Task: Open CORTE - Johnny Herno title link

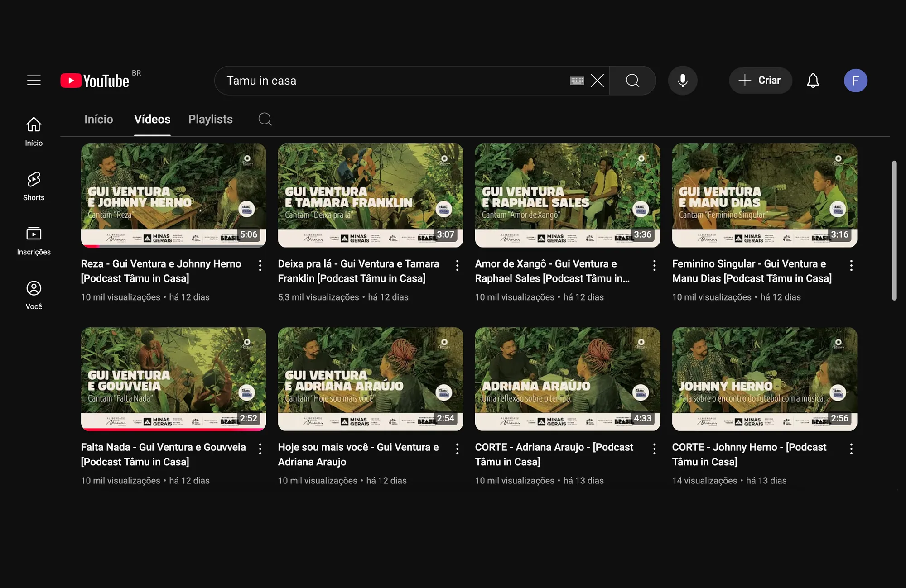Action: [x=749, y=454]
